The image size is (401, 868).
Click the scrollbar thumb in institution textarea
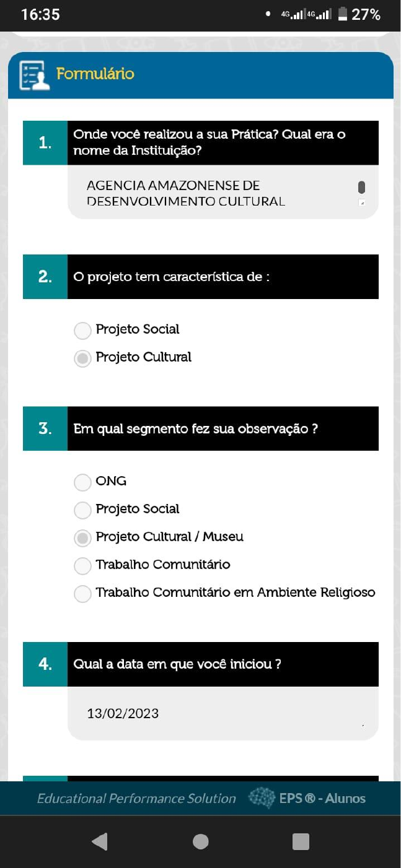[x=362, y=187]
